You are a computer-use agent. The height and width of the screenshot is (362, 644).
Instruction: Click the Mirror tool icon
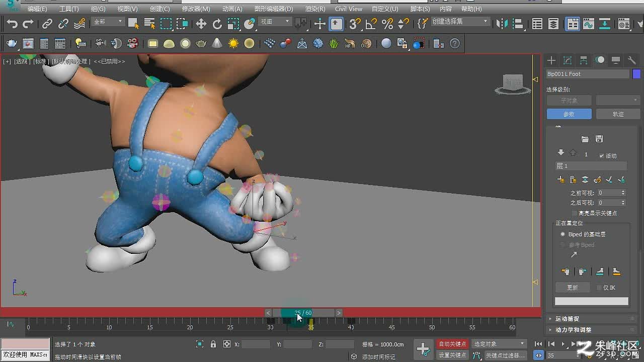click(x=502, y=24)
